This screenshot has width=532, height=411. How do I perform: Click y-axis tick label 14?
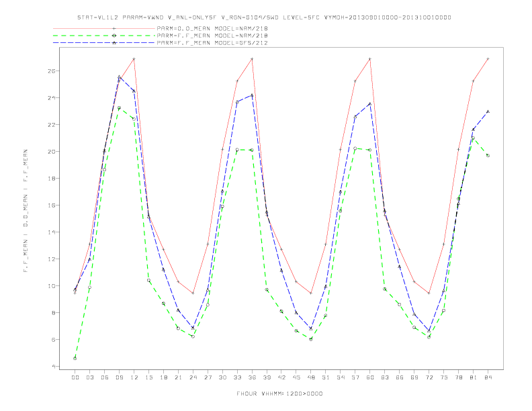51,232
